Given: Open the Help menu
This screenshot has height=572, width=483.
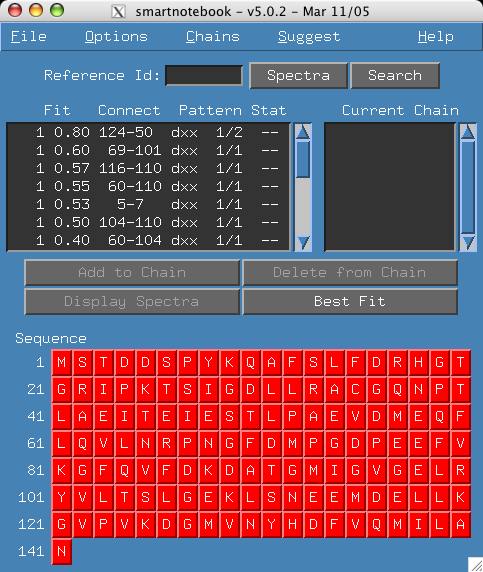Looking at the screenshot, I should click(436, 36).
